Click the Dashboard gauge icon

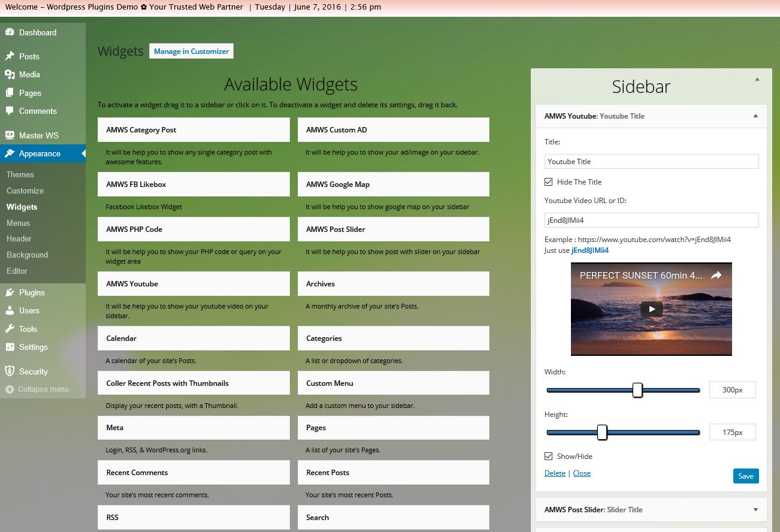point(10,32)
